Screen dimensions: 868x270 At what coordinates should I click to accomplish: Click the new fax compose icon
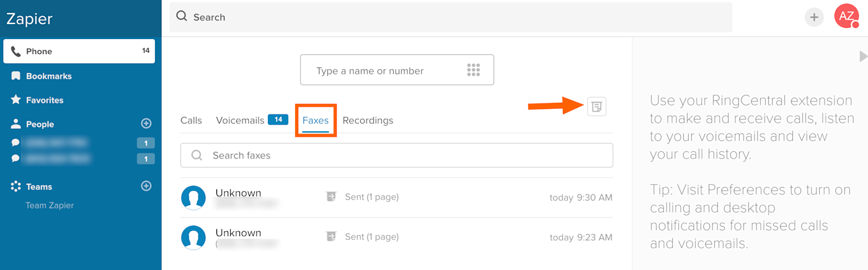pyautogui.click(x=596, y=107)
